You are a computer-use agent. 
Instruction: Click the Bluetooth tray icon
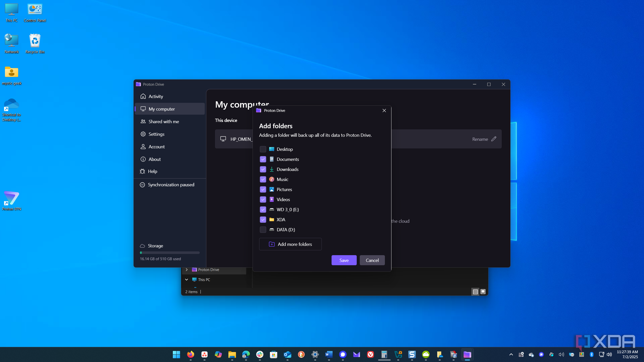[592, 354]
